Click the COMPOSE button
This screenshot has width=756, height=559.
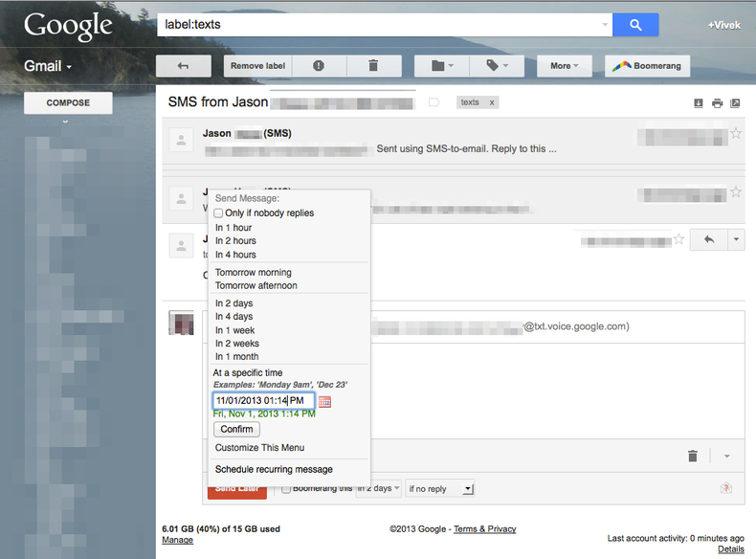pos(68,102)
